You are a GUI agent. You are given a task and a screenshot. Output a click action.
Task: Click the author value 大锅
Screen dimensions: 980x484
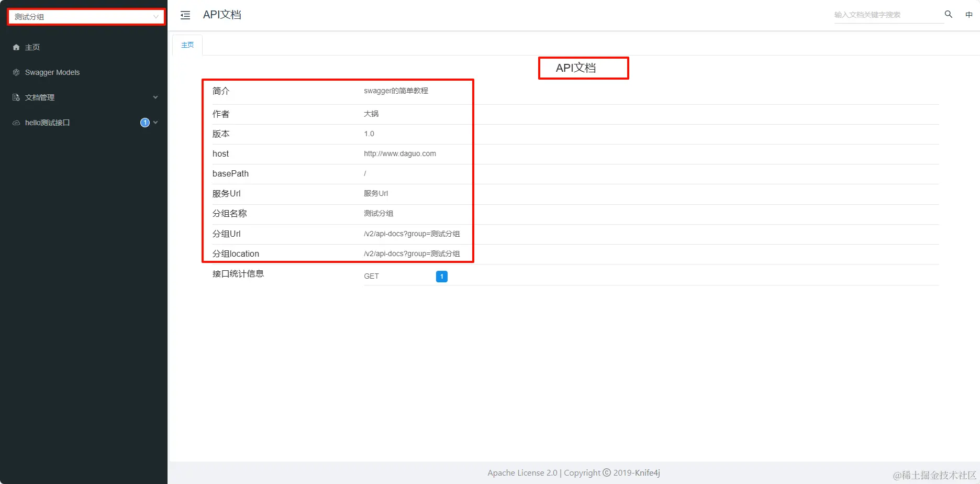pos(371,114)
